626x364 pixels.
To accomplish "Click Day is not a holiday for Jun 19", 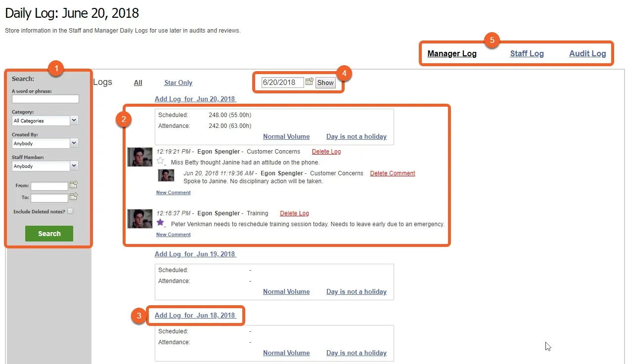I will (x=357, y=292).
